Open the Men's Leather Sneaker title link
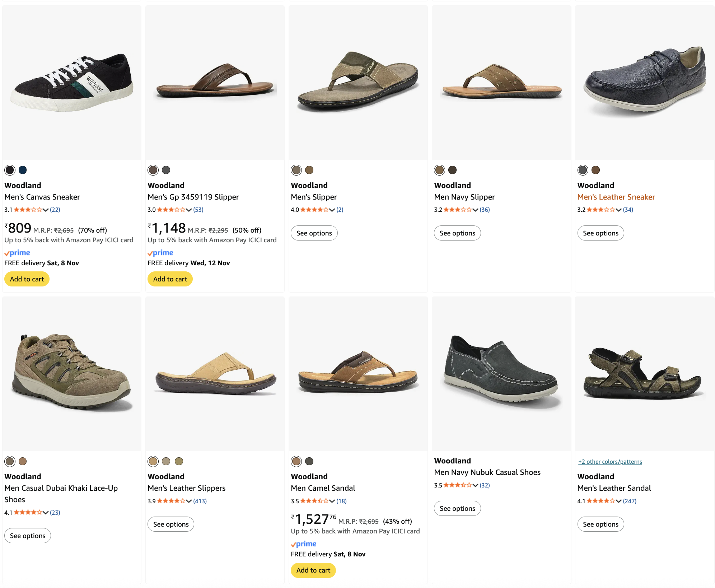This screenshot has height=588, width=715. pos(616,197)
